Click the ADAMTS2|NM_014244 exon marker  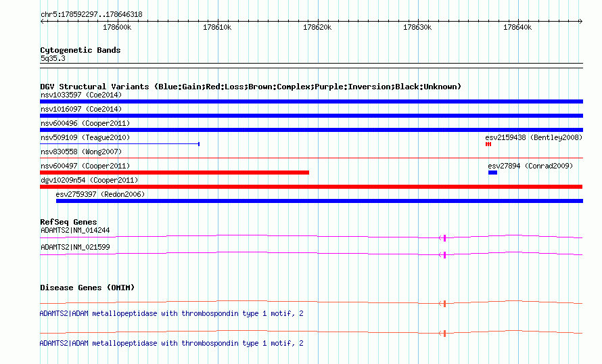click(444, 238)
